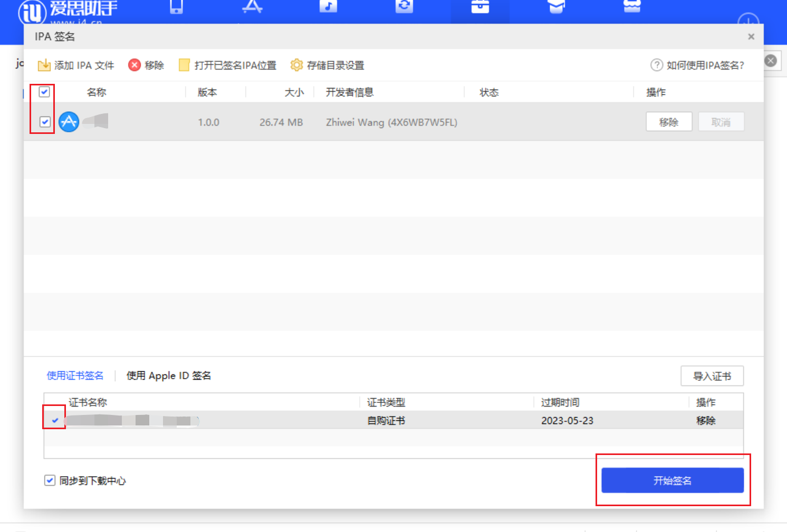Switch to 使用证书签名 tab
This screenshot has height=532, width=787.
[75, 375]
